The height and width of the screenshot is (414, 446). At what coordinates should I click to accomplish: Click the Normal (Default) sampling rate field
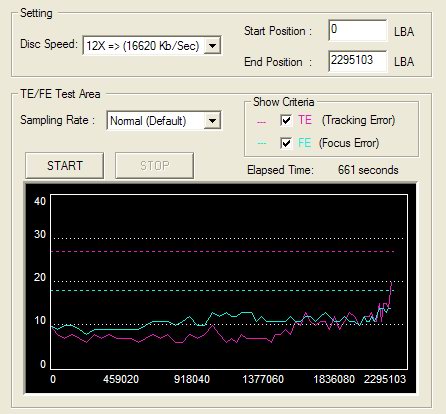(x=164, y=120)
